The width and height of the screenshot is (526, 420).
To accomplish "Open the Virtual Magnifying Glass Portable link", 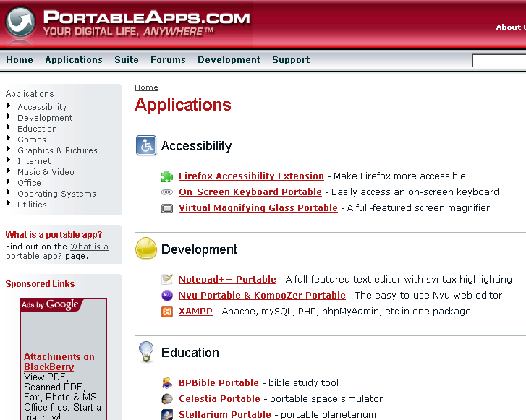I will point(258,207).
